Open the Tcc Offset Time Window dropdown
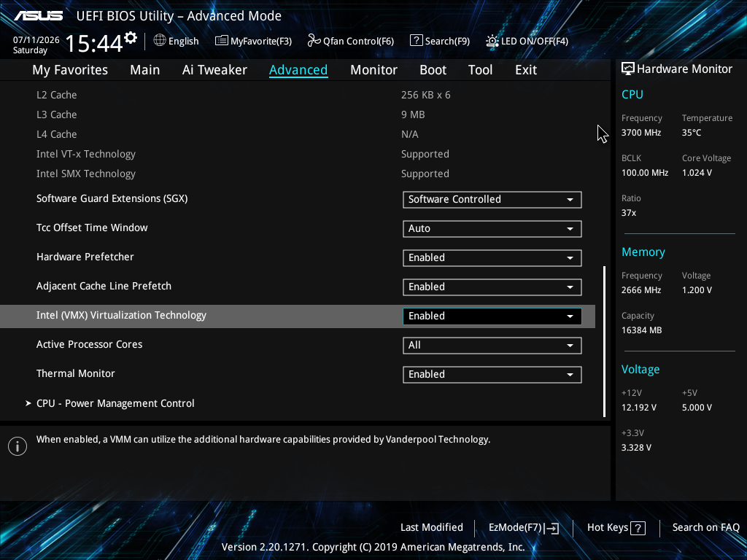747x560 pixels. [x=492, y=228]
